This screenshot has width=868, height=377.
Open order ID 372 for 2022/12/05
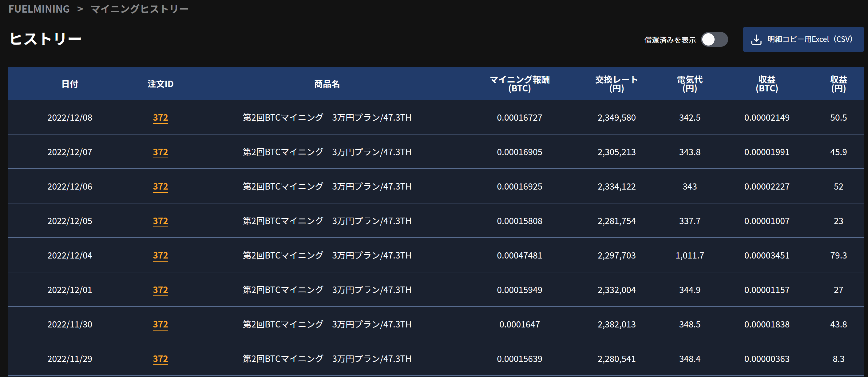[x=161, y=221]
